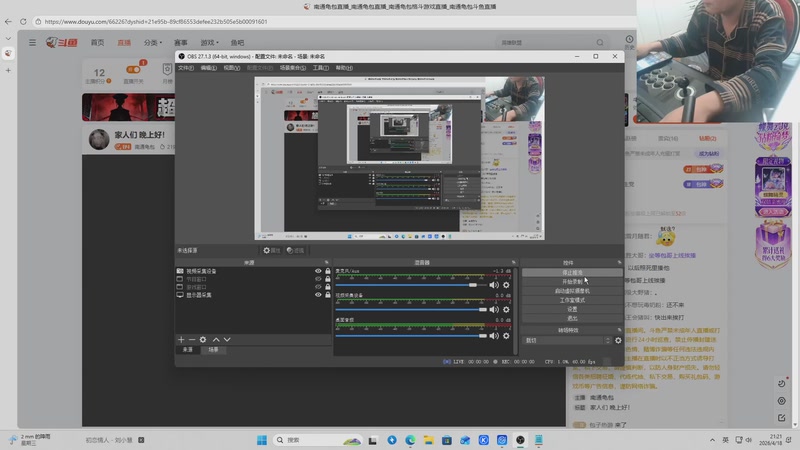The height and width of the screenshot is (450, 800).
Task: Mute the 视频采集设备 mixer speaker icon
Action: tap(494, 310)
